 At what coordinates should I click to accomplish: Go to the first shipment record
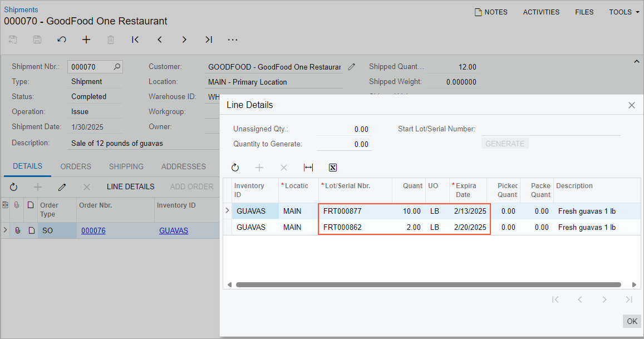[x=135, y=40]
